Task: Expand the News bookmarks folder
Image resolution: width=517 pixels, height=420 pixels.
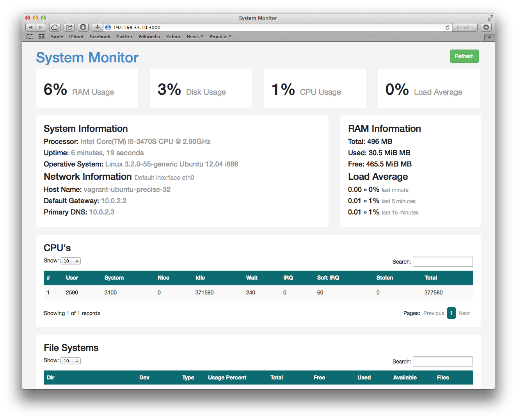Action: pyautogui.click(x=195, y=37)
